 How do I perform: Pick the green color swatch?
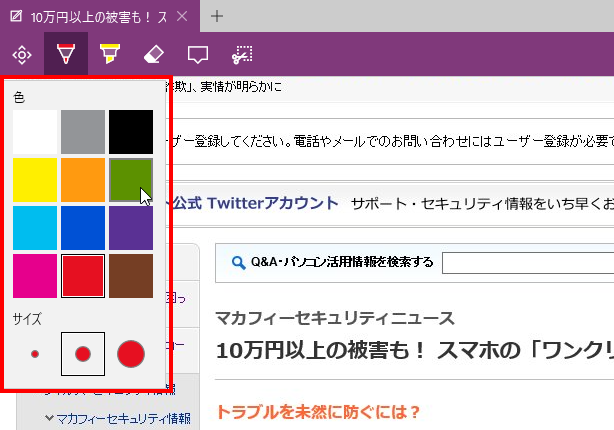pyautogui.click(x=131, y=180)
